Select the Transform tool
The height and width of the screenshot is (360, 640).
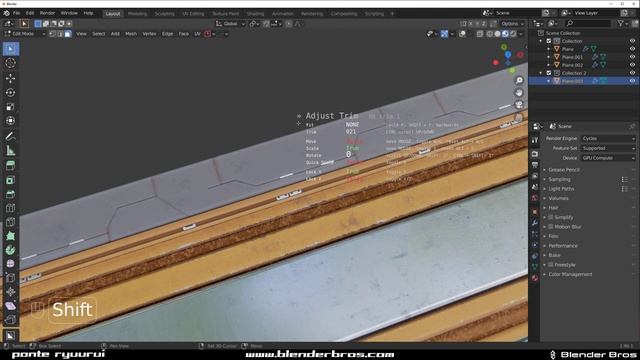coord(11,121)
